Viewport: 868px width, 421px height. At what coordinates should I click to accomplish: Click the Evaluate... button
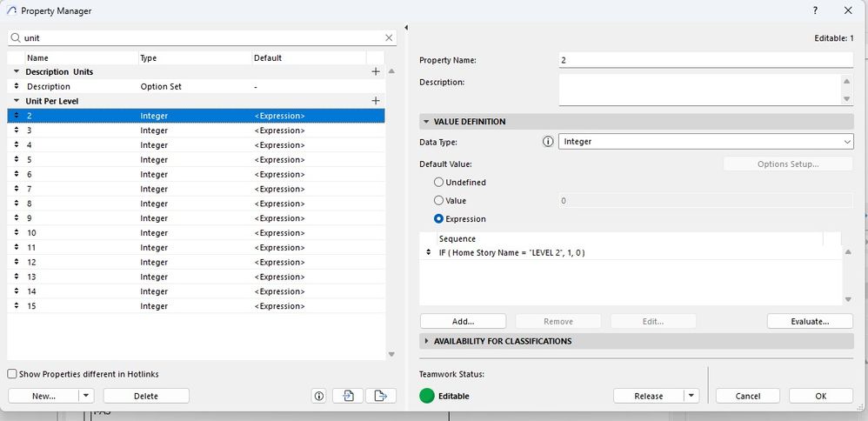tap(810, 321)
